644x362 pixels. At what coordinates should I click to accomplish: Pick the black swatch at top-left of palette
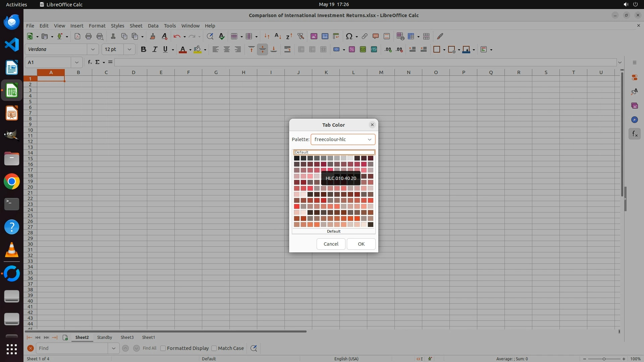click(x=297, y=158)
